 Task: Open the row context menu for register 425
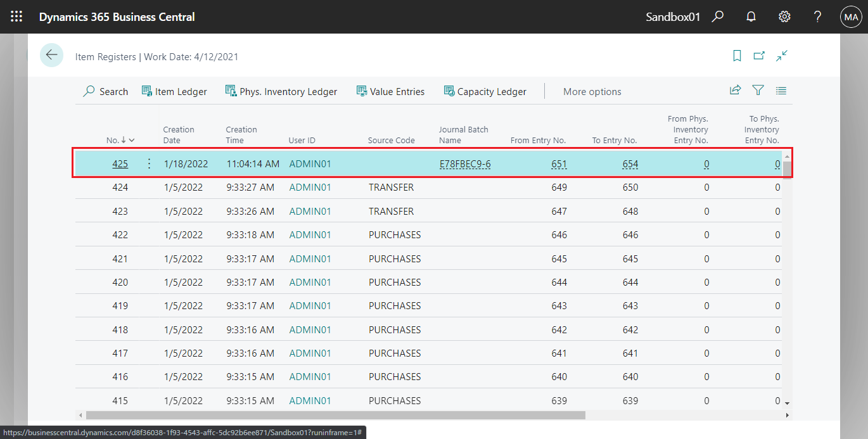148,163
